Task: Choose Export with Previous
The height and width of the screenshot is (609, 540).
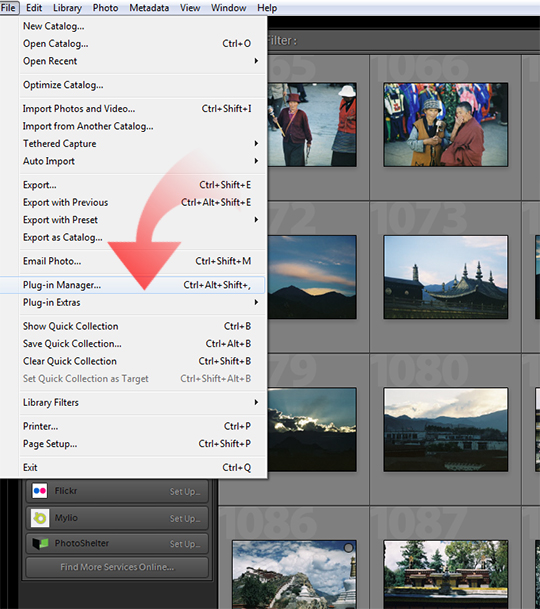Action: click(x=133, y=202)
